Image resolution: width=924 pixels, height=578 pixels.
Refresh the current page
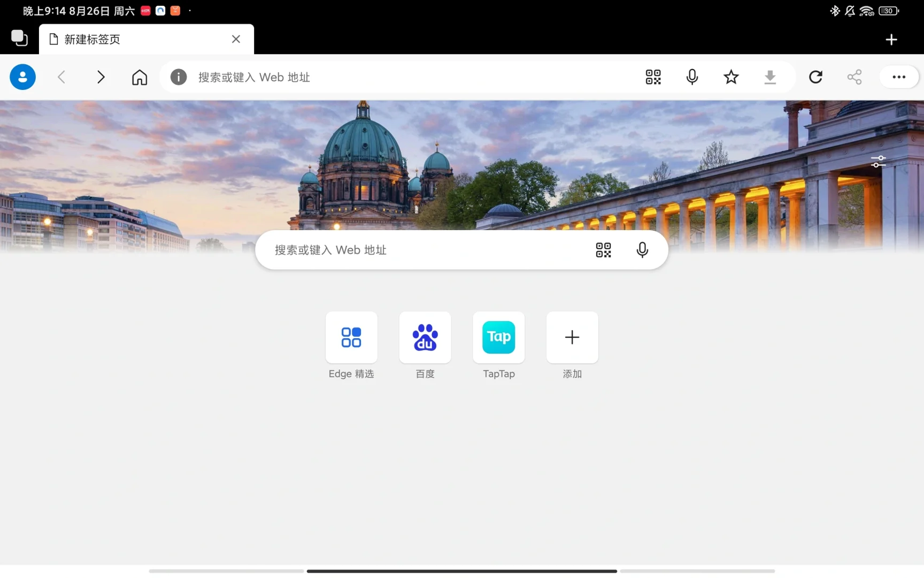815,77
